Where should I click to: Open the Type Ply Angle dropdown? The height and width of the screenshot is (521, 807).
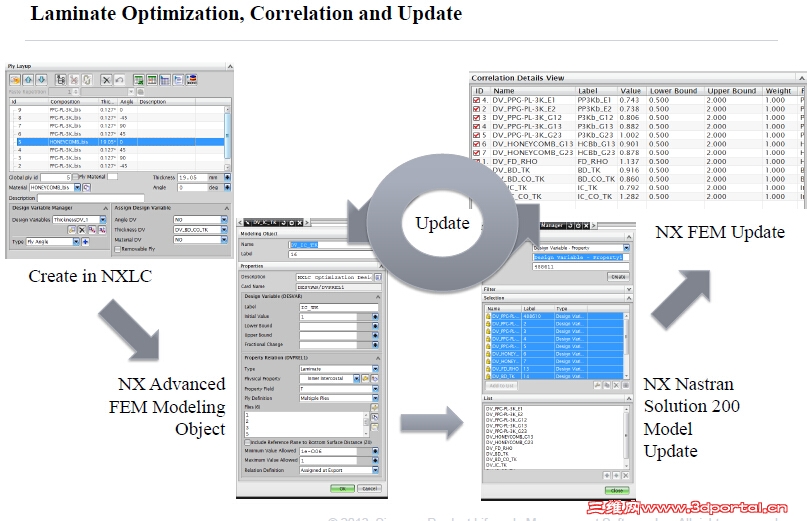pyautogui.click(x=76, y=242)
